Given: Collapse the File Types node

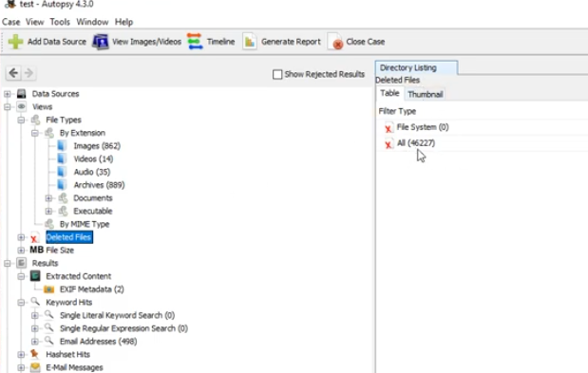Looking at the screenshot, I should click(21, 121).
